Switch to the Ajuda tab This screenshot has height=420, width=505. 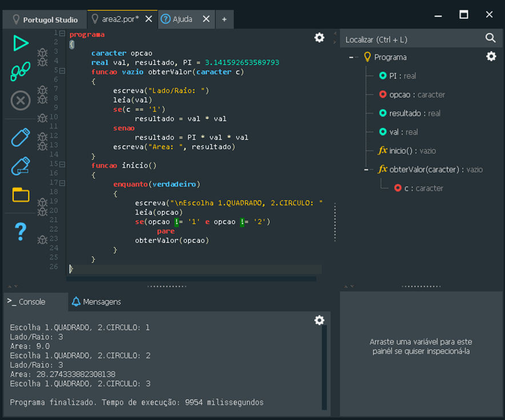pos(182,19)
